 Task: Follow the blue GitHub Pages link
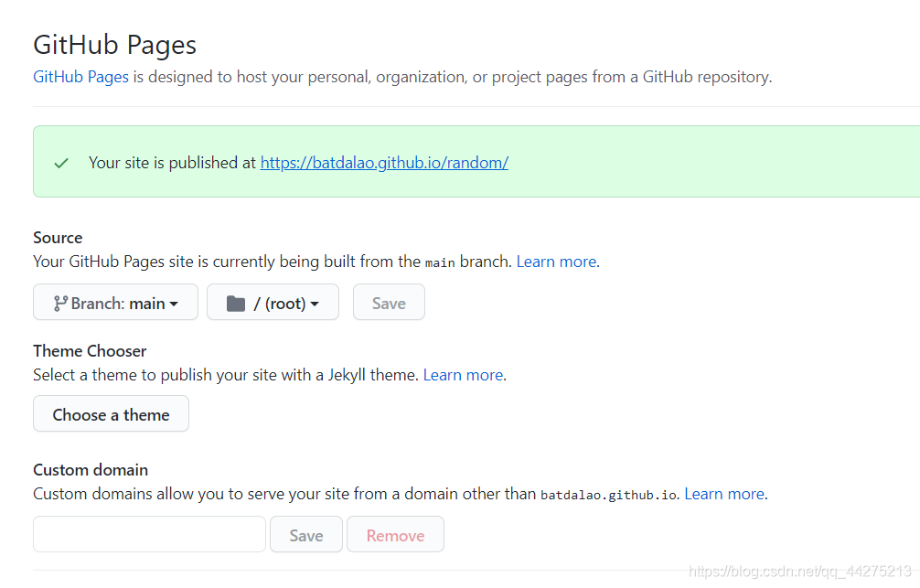(80, 77)
